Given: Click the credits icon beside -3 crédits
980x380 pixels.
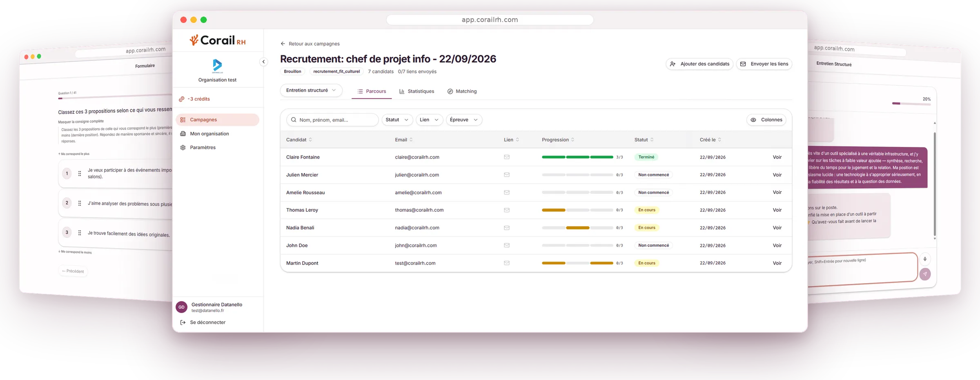Looking at the screenshot, I should coord(182,99).
